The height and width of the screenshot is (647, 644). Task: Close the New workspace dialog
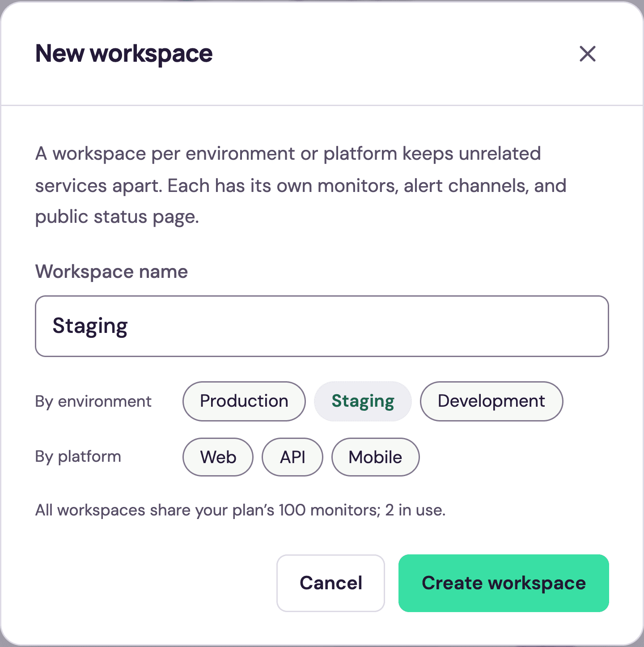click(x=587, y=54)
